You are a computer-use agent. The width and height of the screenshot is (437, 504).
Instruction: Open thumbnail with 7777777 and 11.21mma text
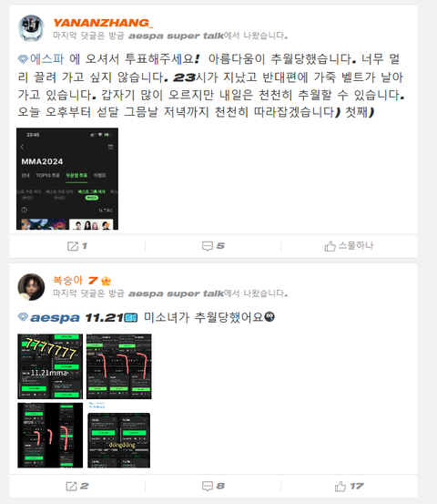[50, 366]
